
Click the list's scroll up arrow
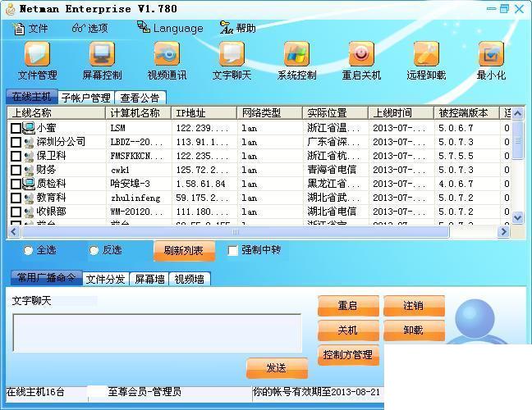[517, 113]
